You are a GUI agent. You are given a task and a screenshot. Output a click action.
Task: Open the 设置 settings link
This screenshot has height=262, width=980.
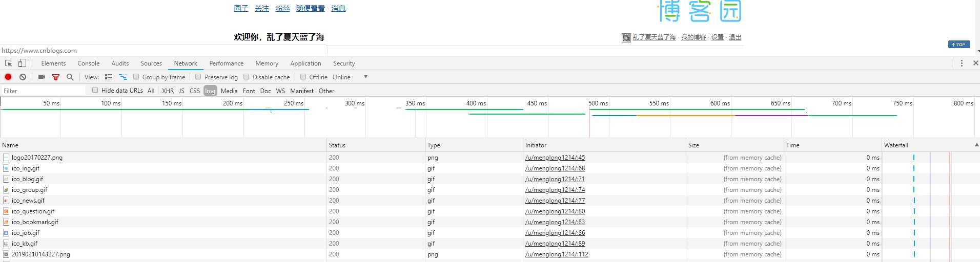[x=718, y=37]
